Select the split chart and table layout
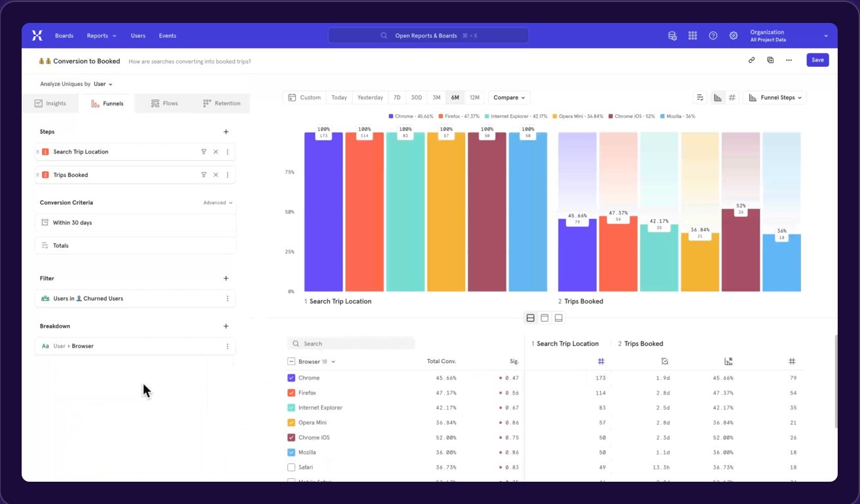The height and width of the screenshot is (504, 860). pyautogui.click(x=531, y=318)
